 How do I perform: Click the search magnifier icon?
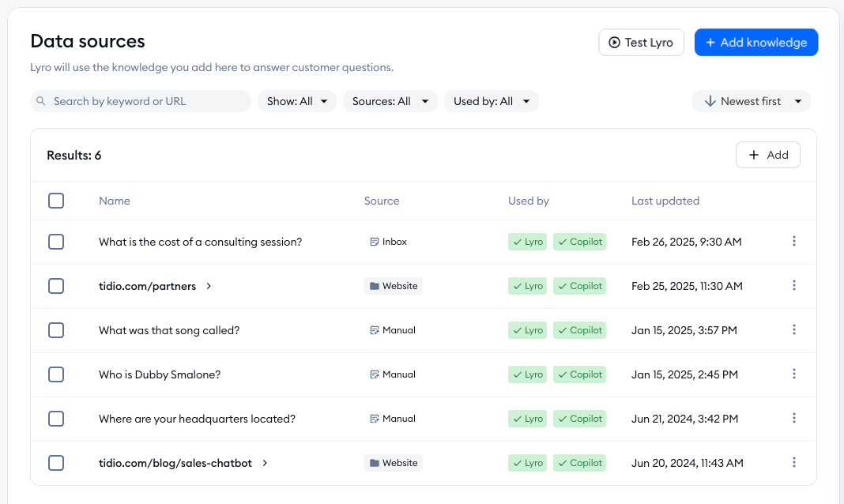42,102
